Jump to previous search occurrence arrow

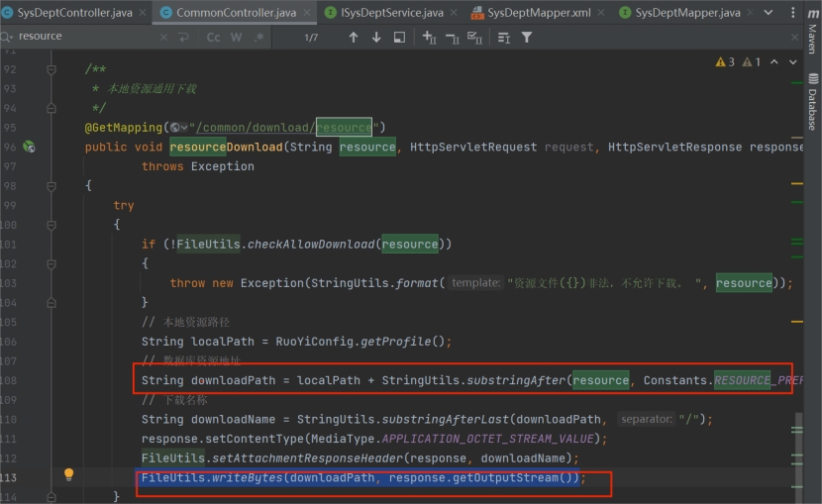point(354,37)
